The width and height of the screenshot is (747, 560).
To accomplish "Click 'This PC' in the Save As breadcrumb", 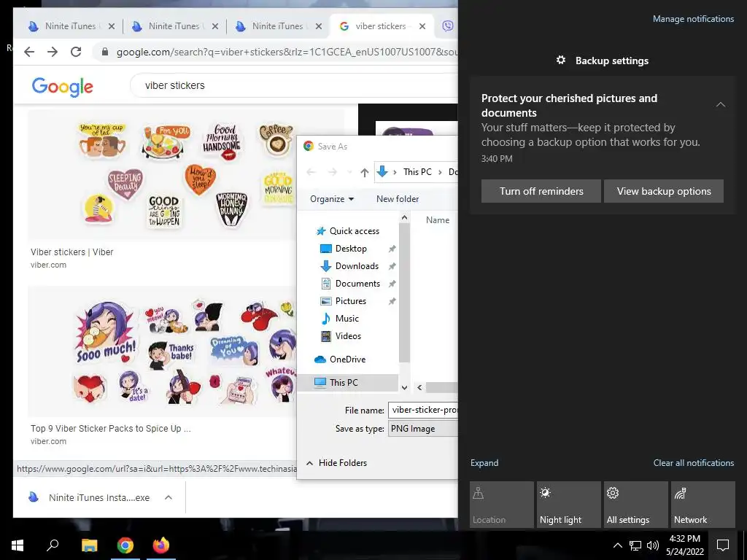I will (x=417, y=172).
